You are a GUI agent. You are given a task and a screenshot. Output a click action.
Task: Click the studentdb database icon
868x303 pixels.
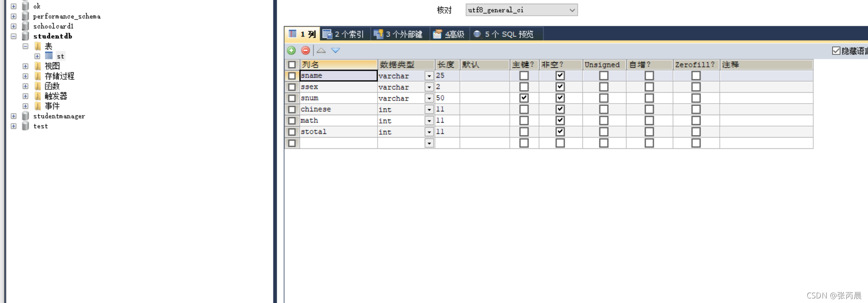point(25,36)
